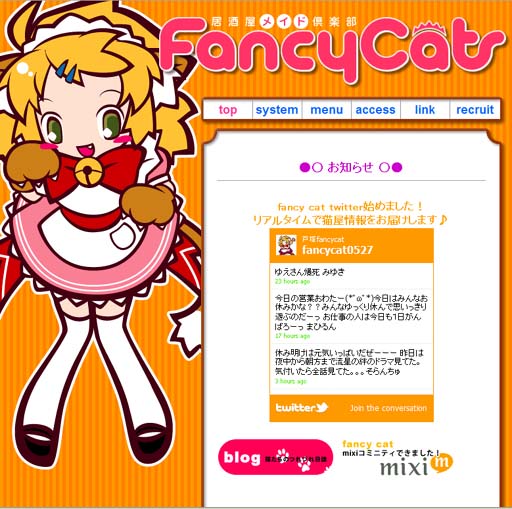Visit the recruit page tab
The width and height of the screenshot is (512, 509).
[x=475, y=110]
